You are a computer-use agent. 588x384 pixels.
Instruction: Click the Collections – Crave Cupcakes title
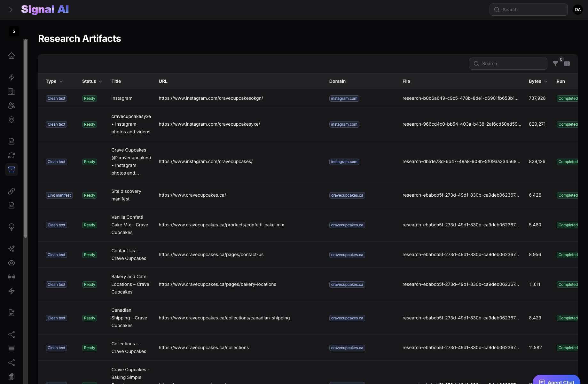[x=129, y=348]
